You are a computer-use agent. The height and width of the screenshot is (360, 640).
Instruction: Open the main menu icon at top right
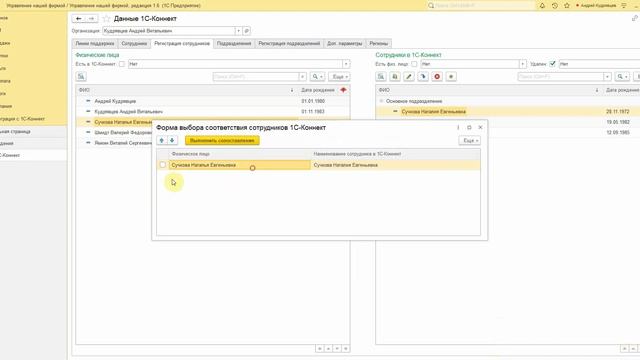(x=624, y=6)
